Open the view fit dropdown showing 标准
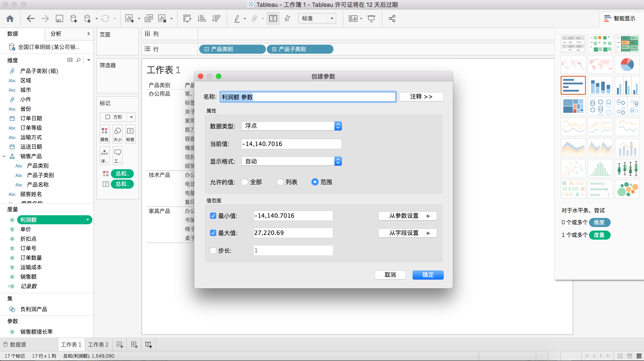This screenshot has width=644, height=361. click(317, 19)
